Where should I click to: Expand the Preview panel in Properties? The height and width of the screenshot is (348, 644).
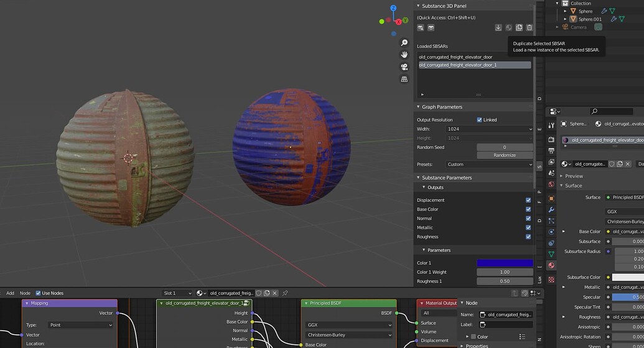point(561,176)
